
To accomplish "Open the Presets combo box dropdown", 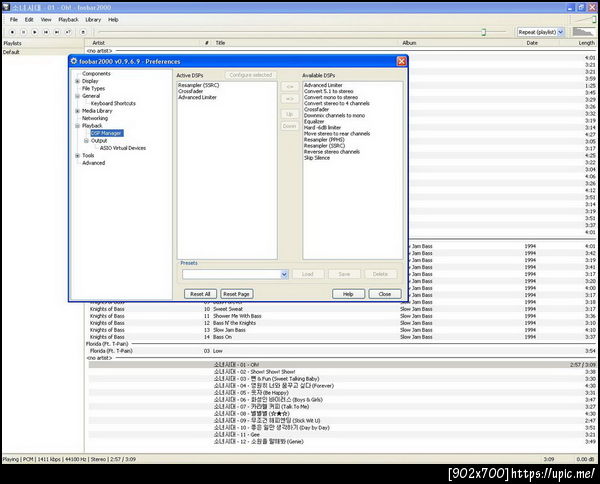I will (284, 274).
